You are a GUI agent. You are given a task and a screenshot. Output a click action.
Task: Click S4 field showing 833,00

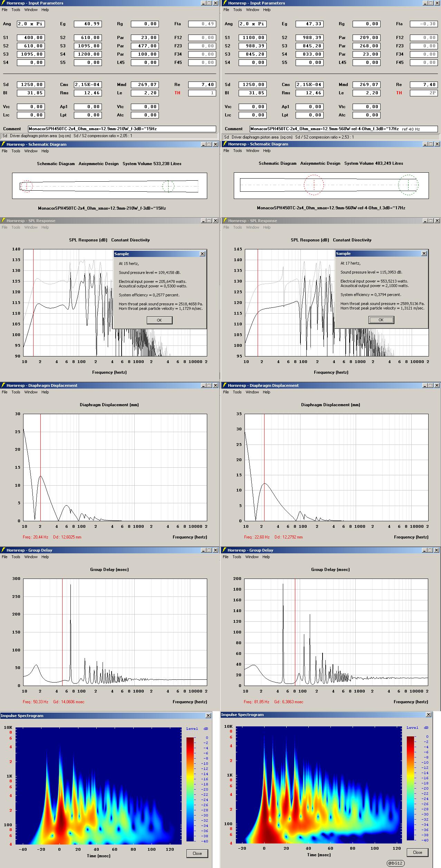[309, 54]
